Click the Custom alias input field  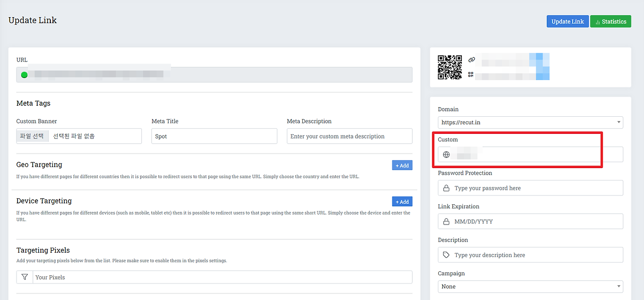click(530, 155)
